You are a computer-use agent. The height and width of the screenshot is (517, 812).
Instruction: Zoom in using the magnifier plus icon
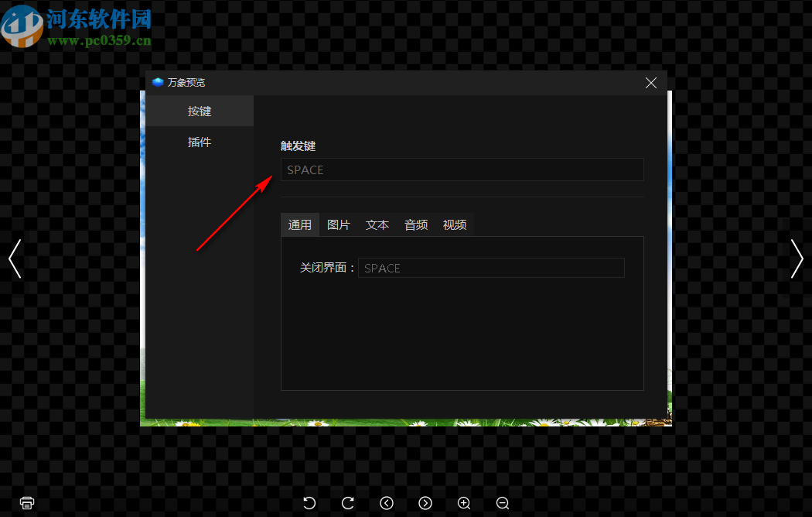[x=464, y=503]
